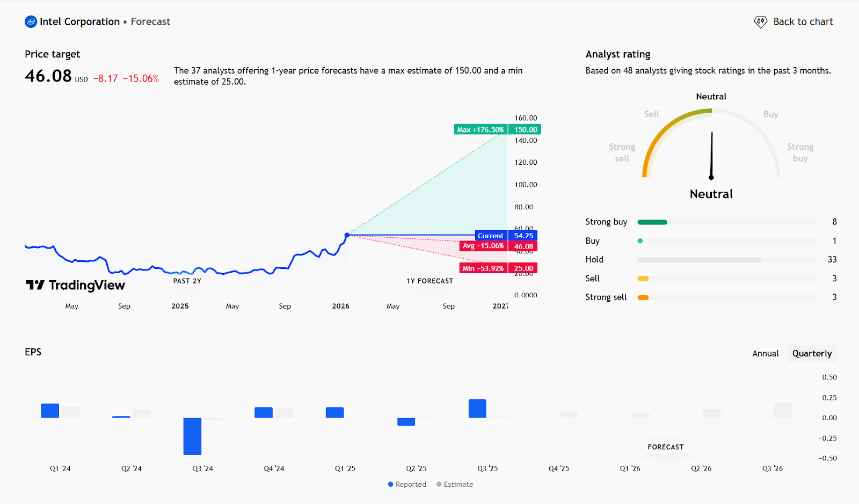Screen dimensions: 859x504
Task: Click the TradingView logo watermark
Action: click(76, 285)
